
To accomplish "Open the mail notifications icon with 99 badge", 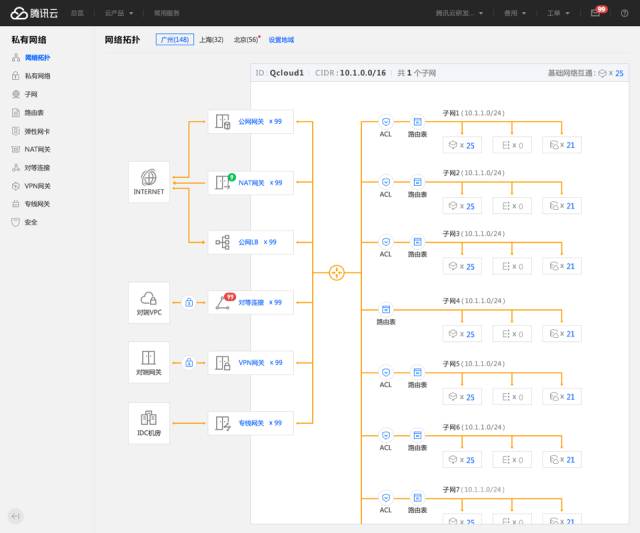I will (595, 13).
